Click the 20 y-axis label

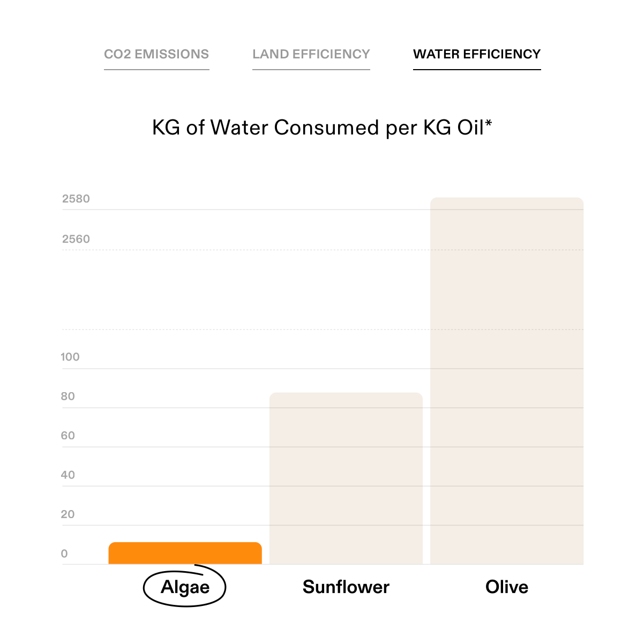(x=68, y=514)
